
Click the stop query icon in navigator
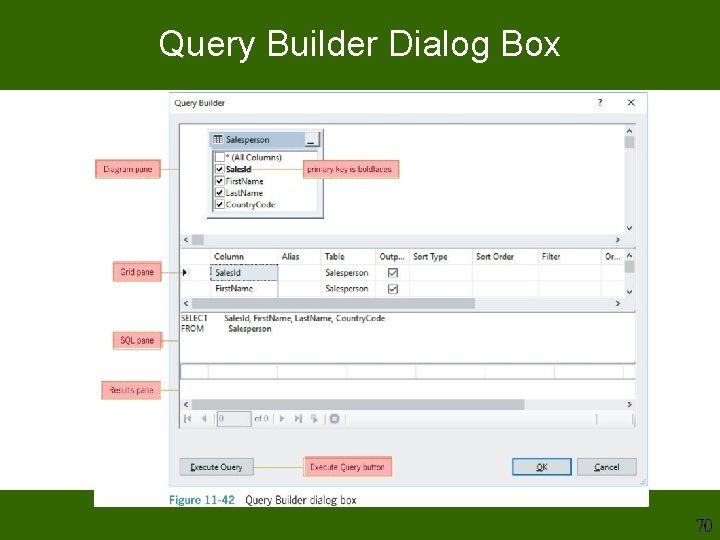click(335, 419)
